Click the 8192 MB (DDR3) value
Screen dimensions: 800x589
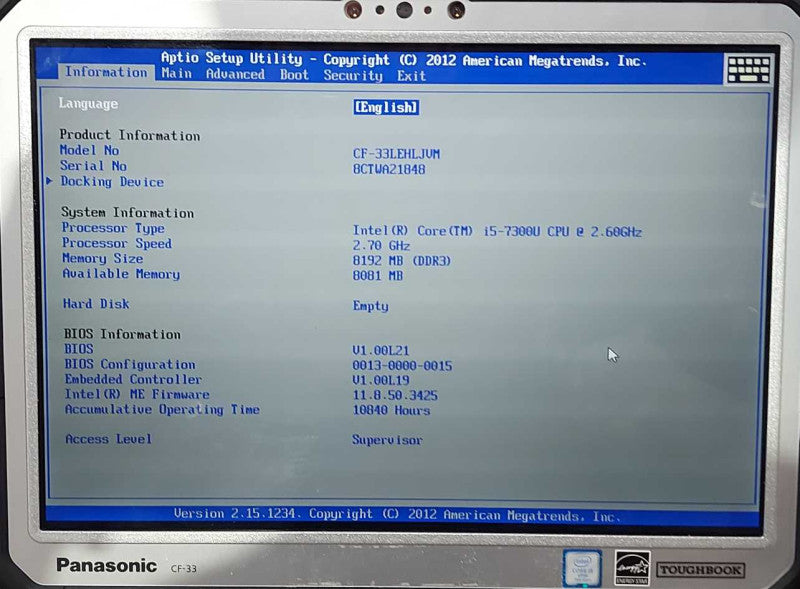[x=402, y=261]
